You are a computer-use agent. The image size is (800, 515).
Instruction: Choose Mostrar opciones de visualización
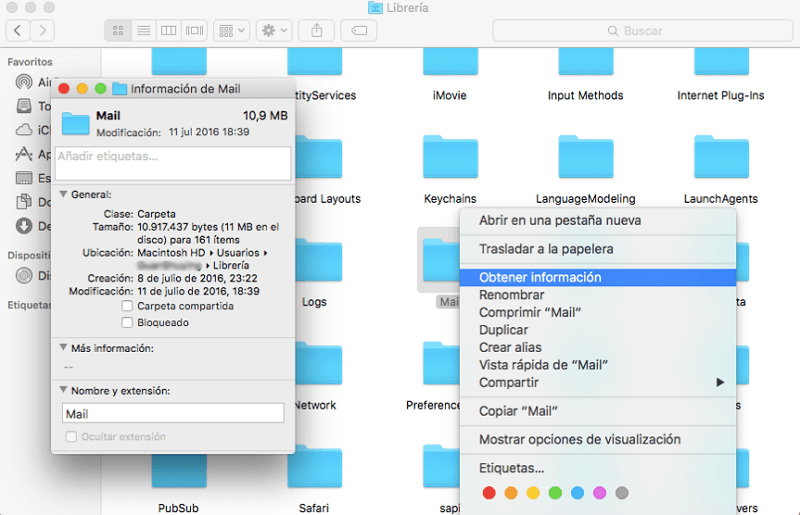pyautogui.click(x=597, y=439)
